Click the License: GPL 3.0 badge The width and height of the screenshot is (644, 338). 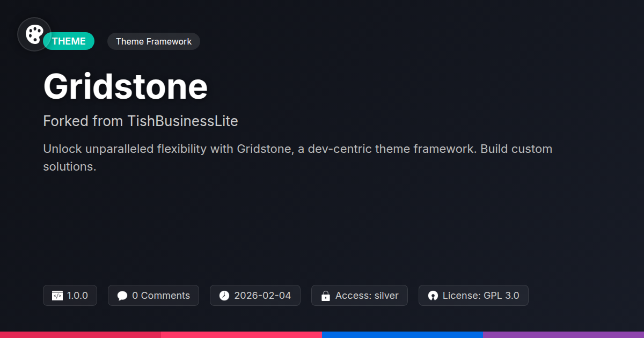pyautogui.click(x=473, y=296)
